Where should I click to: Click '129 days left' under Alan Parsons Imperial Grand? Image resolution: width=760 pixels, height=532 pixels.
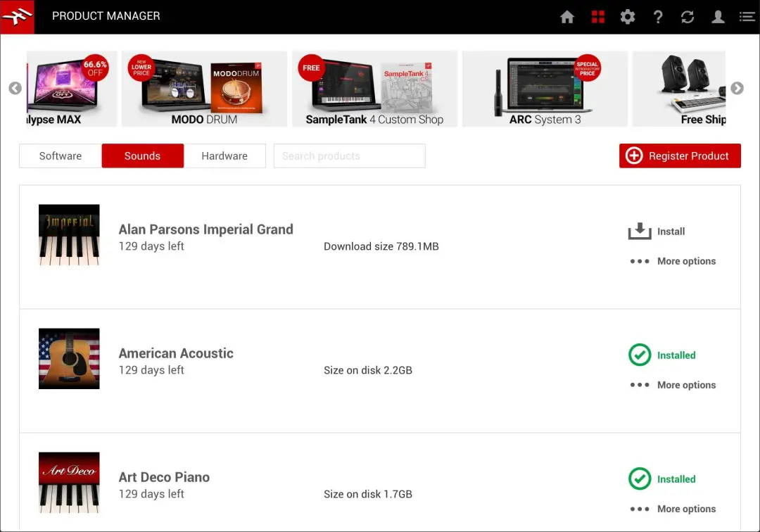(x=151, y=246)
